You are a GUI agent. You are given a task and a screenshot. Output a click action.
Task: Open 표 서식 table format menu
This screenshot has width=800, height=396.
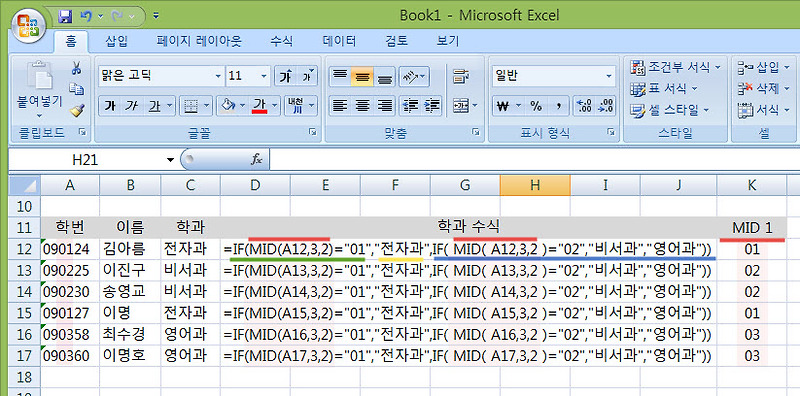click(x=664, y=89)
